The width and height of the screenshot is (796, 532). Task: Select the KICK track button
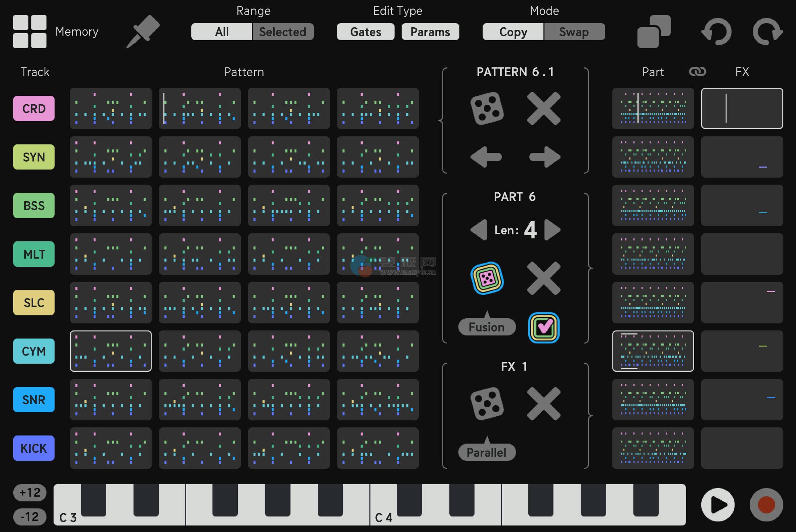[34, 448]
